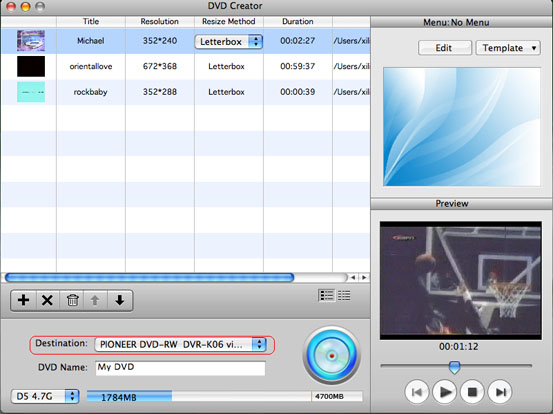553x414 pixels.
Task: Click the 1784MB disc capacity bar
Action: pyautogui.click(x=129, y=397)
